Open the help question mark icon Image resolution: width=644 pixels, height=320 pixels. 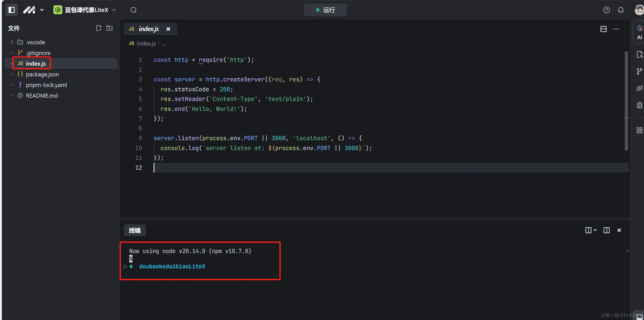tap(606, 10)
